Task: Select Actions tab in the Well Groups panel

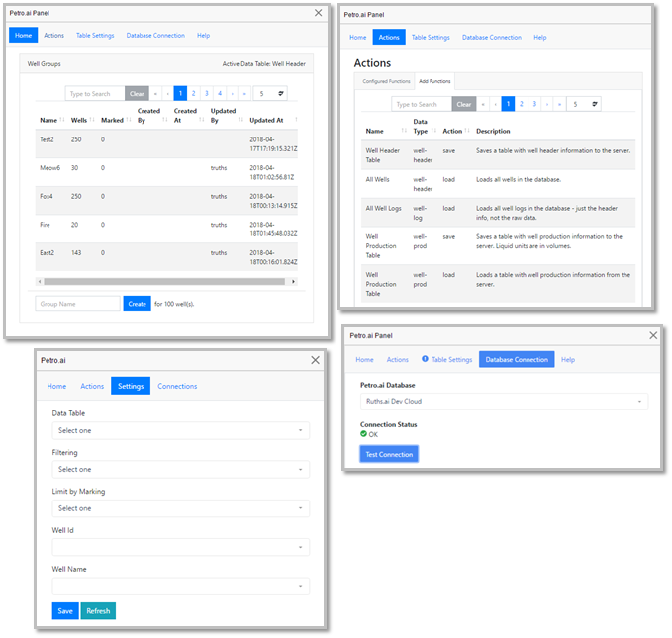Action: click(x=54, y=36)
